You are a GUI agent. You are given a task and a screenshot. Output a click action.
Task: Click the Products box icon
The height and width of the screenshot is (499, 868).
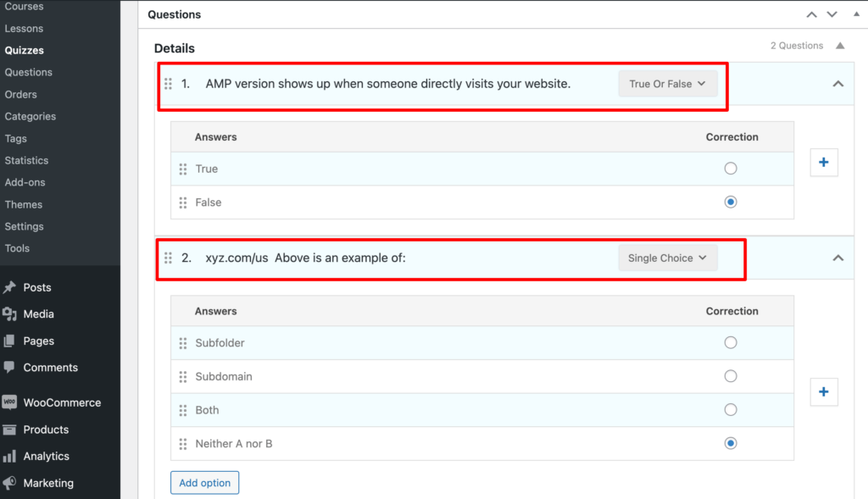tap(9, 430)
